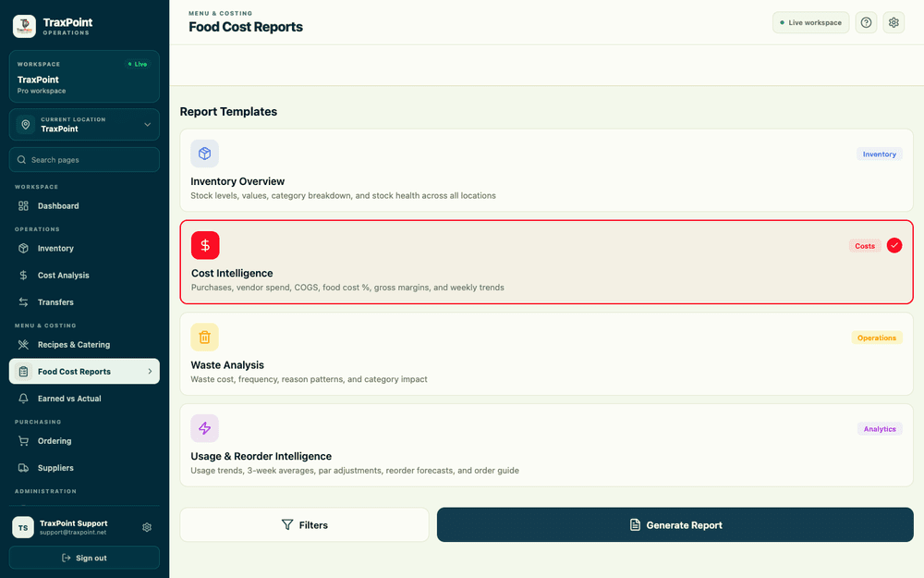Click the Waste Analysis trash icon

pos(204,338)
